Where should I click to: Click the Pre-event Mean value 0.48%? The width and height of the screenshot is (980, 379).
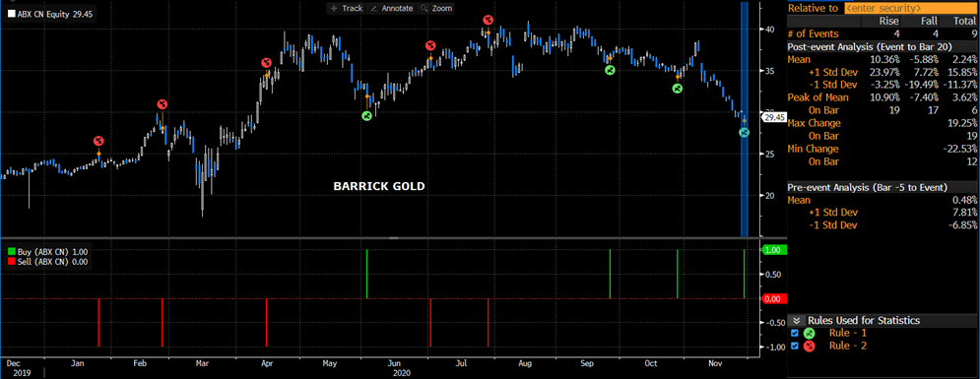[964, 200]
